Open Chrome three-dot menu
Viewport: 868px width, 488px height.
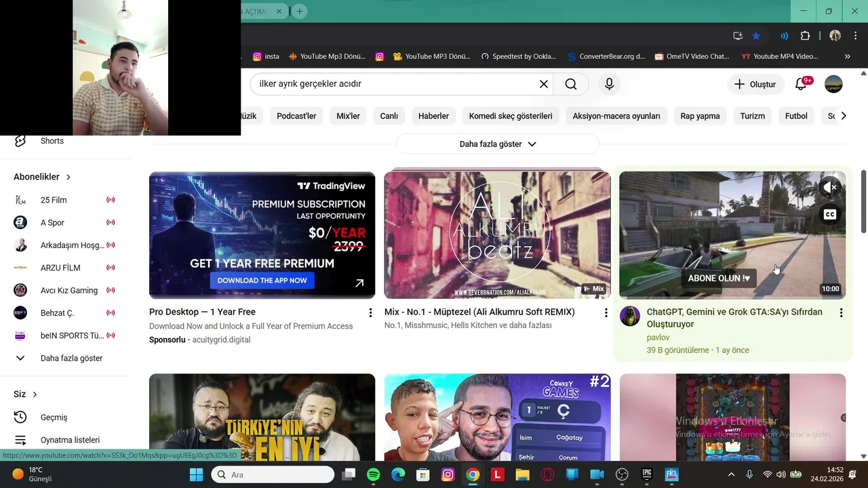pos(854,36)
